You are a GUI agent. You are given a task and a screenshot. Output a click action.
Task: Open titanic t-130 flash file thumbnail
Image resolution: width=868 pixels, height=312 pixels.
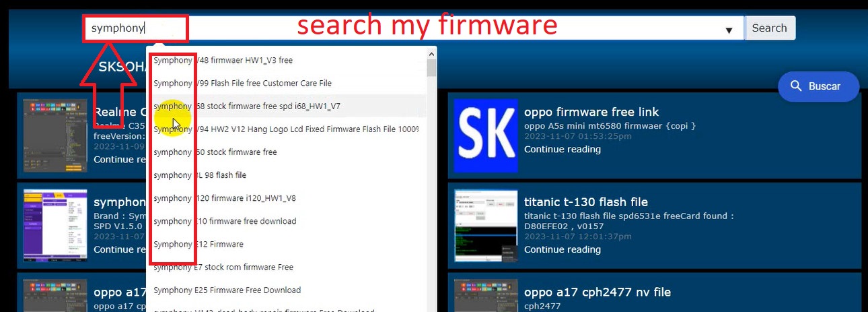(484, 224)
